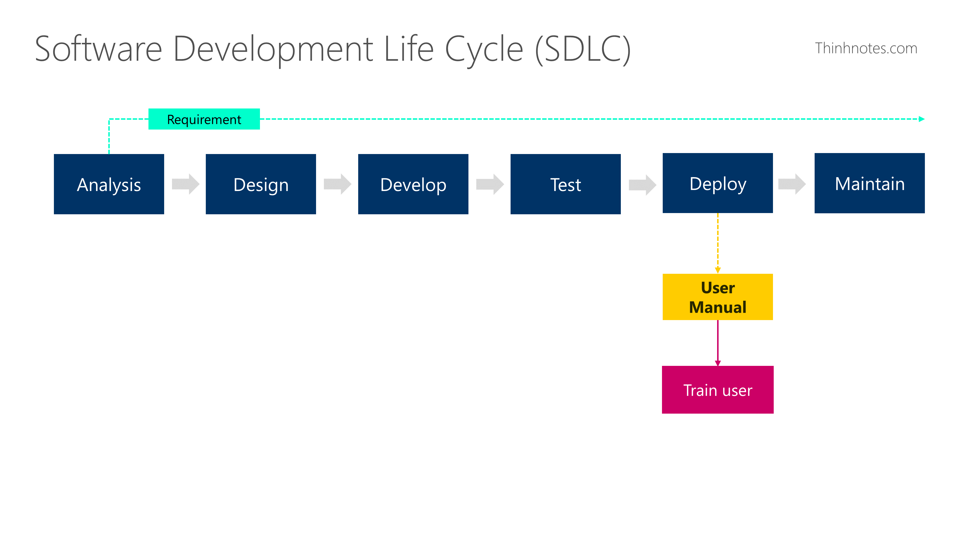This screenshot has width=980, height=551.
Task: Select the Design phase box
Action: [x=261, y=184]
